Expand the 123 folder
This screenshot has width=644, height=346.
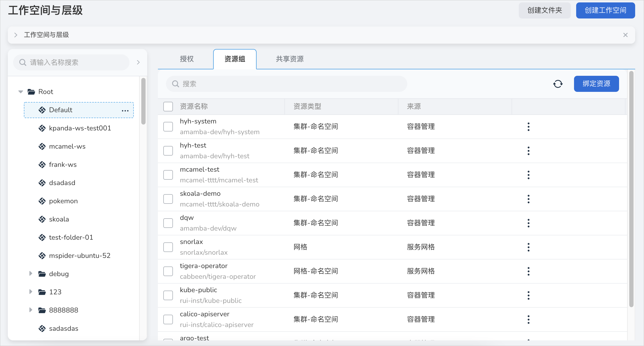(x=31, y=292)
